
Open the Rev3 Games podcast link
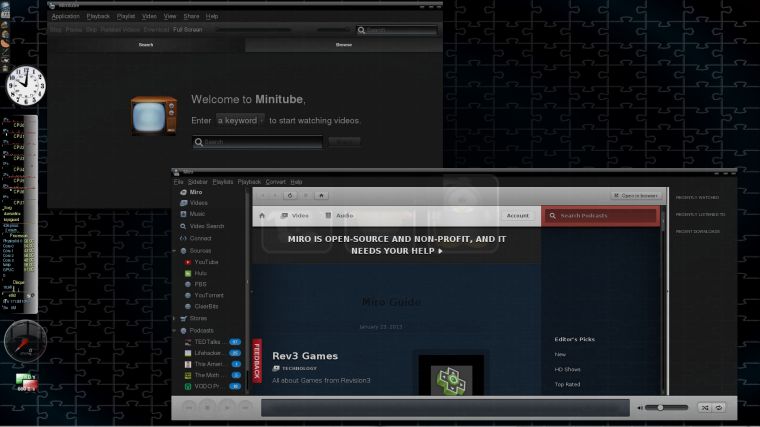click(305, 356)
